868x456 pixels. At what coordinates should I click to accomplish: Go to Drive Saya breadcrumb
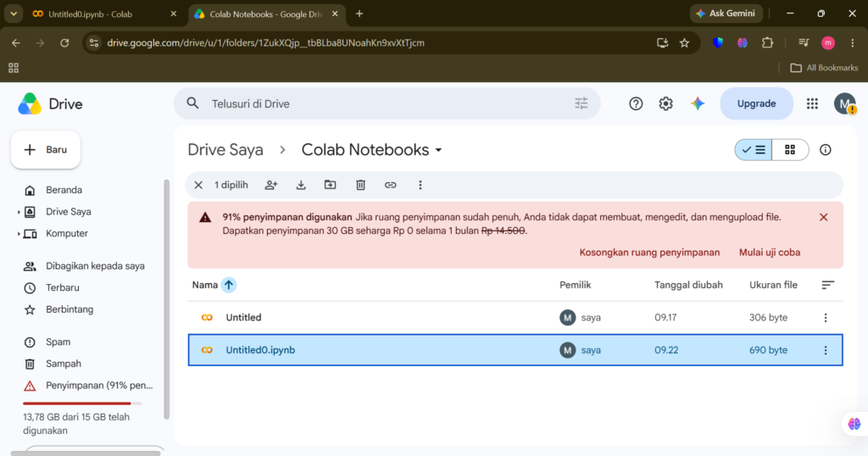225,150
